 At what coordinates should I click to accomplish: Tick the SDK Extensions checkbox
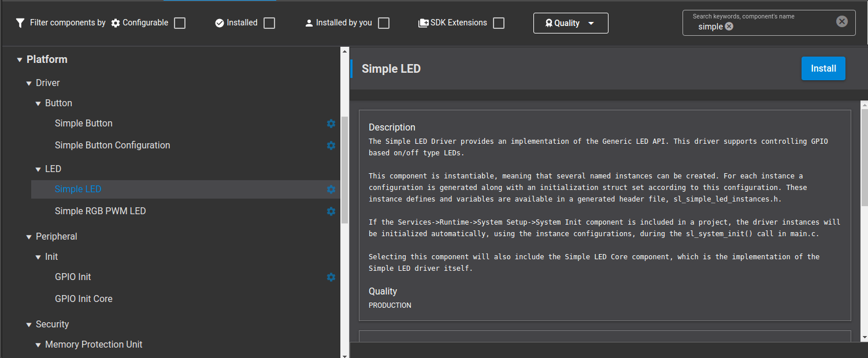(499, 23)
